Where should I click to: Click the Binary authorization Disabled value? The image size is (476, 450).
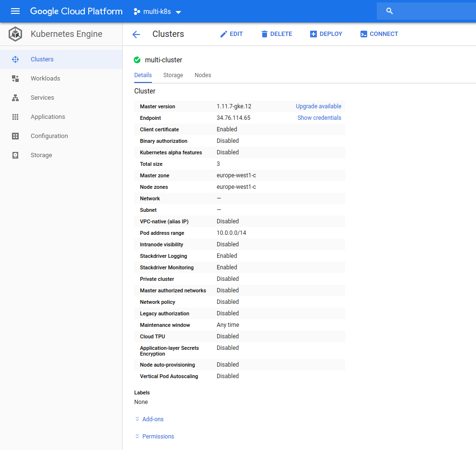[x=228, y=141]
